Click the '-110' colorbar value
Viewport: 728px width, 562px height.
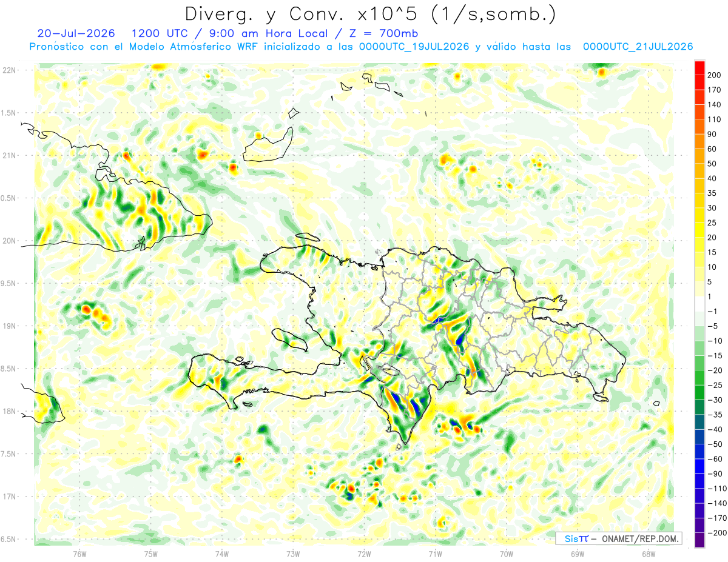(x=716, y=489)
